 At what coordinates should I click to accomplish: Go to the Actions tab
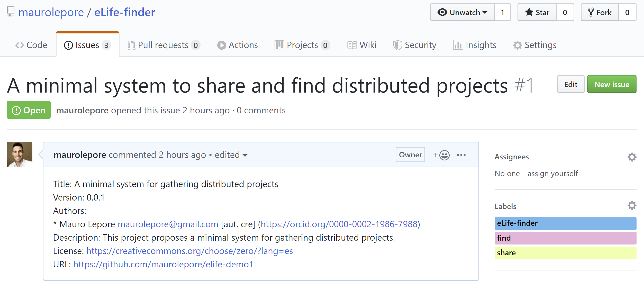pos(237,45)
